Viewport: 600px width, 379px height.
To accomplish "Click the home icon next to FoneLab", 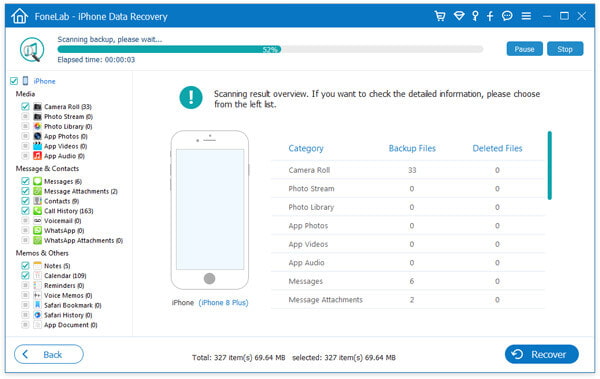I will pyautogui.click(x=20, y=16).
